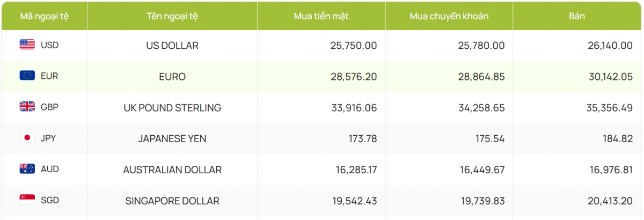Click the European Union flag icon
Image resolution: width=644 pixels, height=220 pixels.
27,76
